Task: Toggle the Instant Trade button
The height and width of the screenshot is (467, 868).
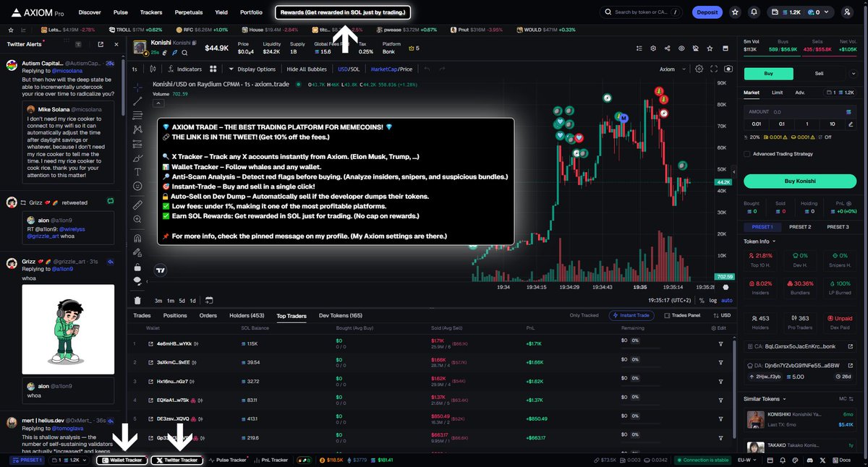Action: point(633,315)
